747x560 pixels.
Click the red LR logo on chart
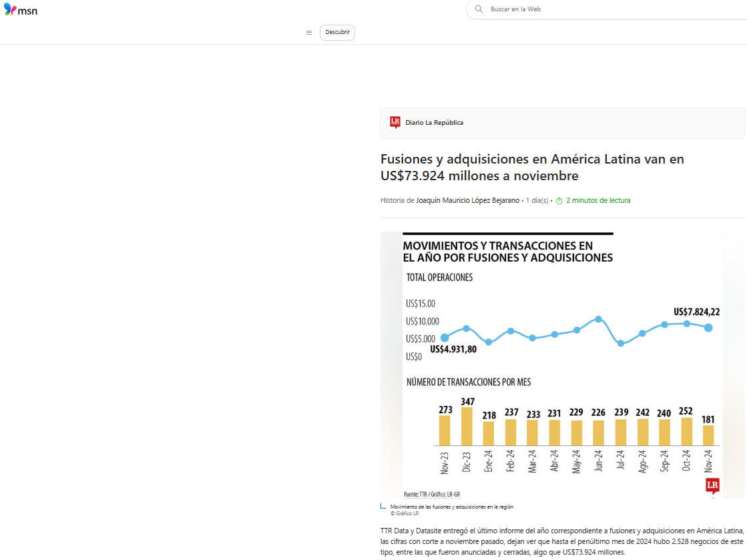coord(712,485)
